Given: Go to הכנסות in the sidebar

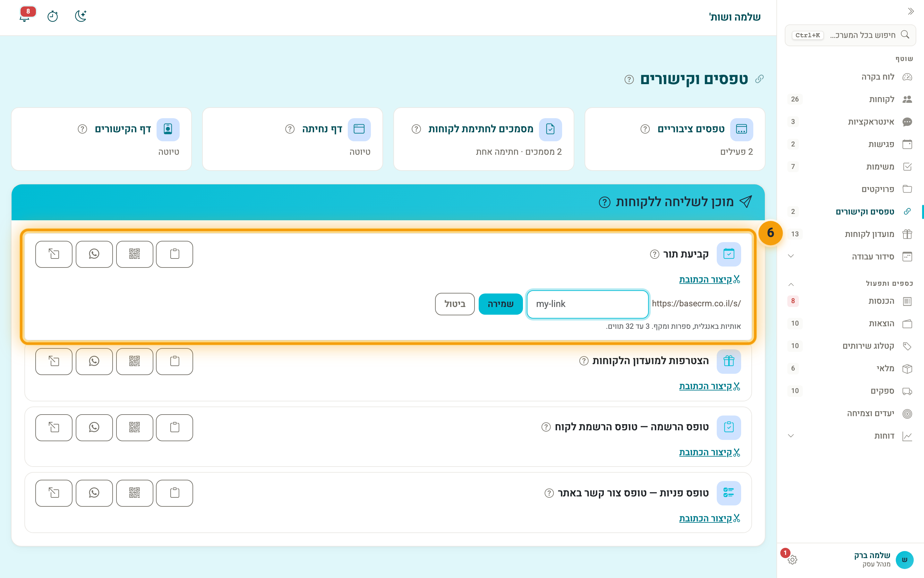Looking at the screenshot, I should click(850, 301).
